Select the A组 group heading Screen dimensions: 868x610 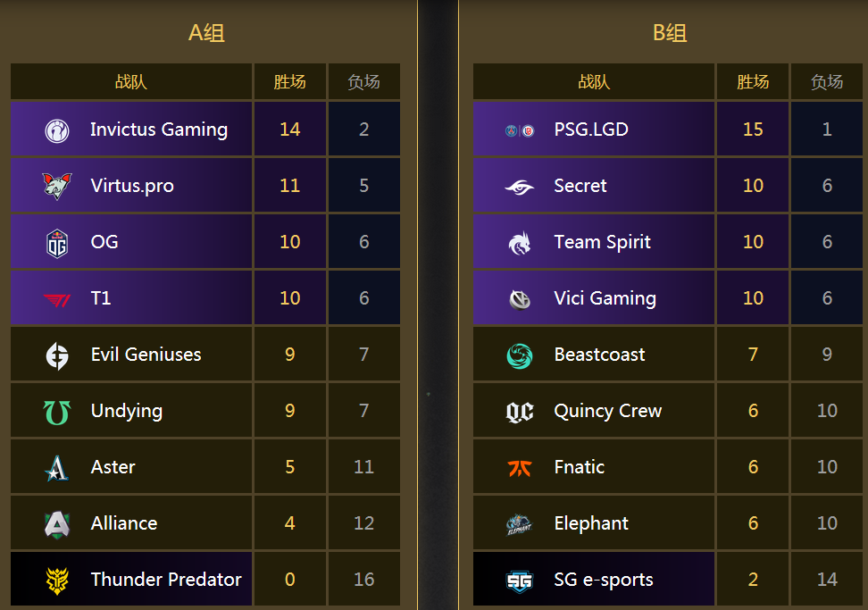(206, 33)
